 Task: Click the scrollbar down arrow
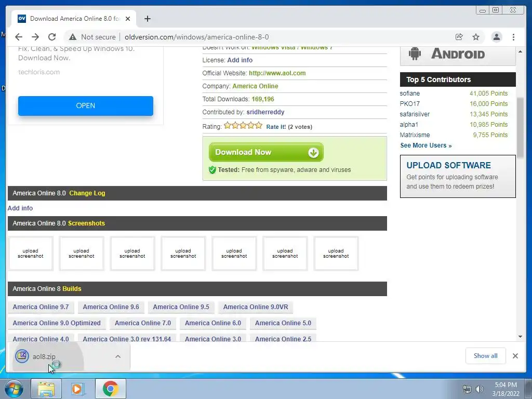point(520,337)
